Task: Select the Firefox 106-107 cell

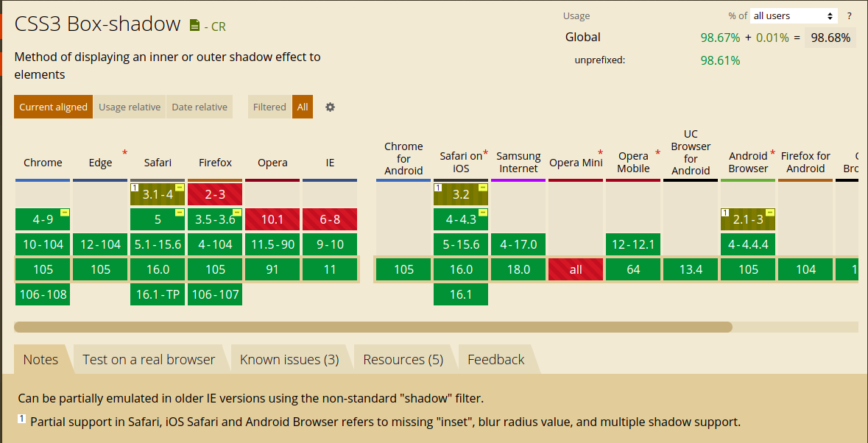Action: (215, 294)
